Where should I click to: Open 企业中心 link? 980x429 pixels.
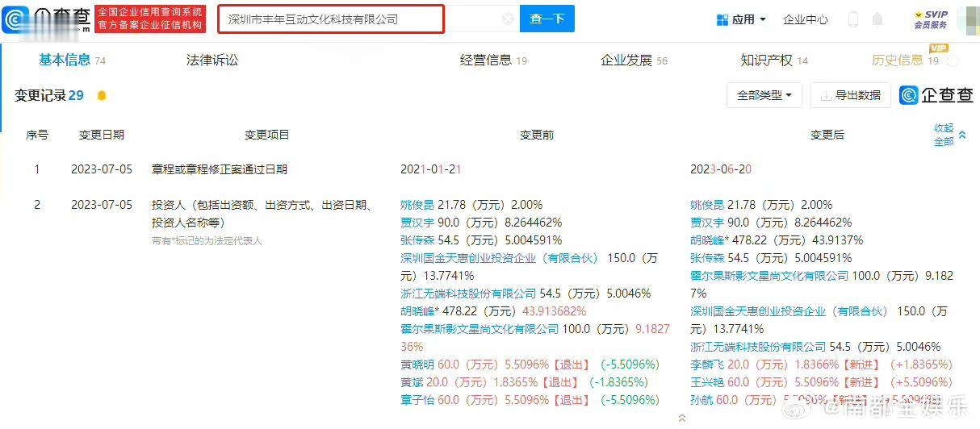pos(806,19)
